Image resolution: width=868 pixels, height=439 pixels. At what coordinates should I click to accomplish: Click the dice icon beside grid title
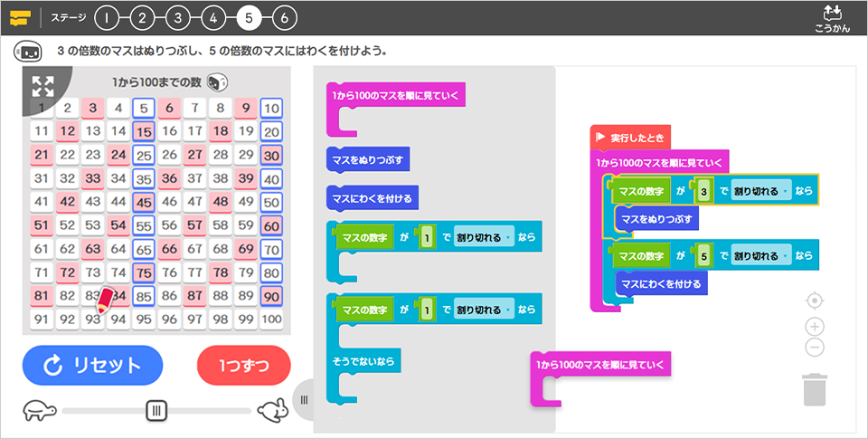point(217,82)
